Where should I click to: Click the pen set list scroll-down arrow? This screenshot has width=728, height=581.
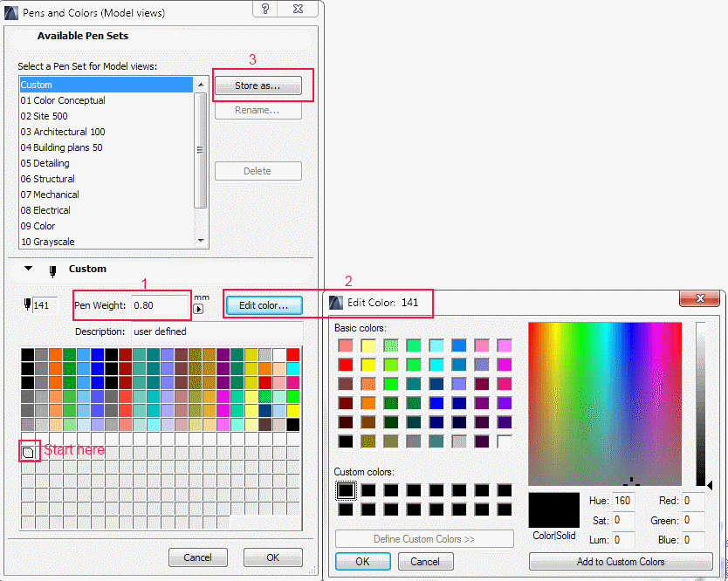click(201, 241)
